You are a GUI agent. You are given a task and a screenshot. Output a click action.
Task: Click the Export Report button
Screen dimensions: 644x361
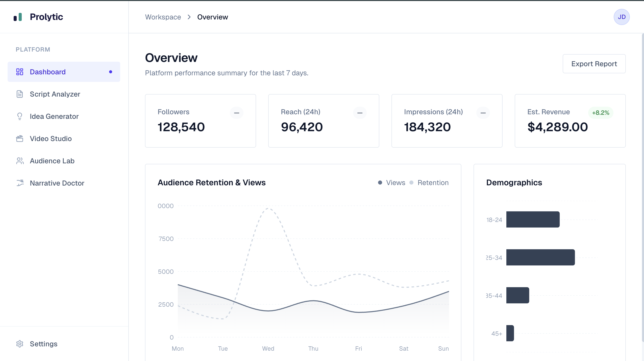pyautogui.click(x=594, y=64)
